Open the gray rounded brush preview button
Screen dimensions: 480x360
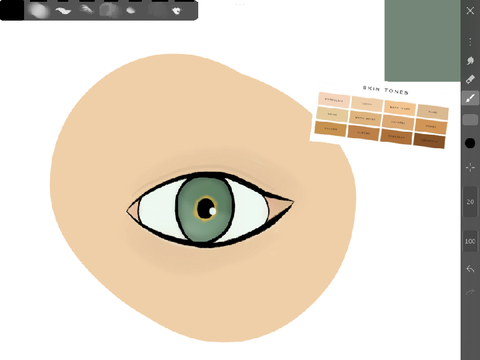click(x=470, y=120)
